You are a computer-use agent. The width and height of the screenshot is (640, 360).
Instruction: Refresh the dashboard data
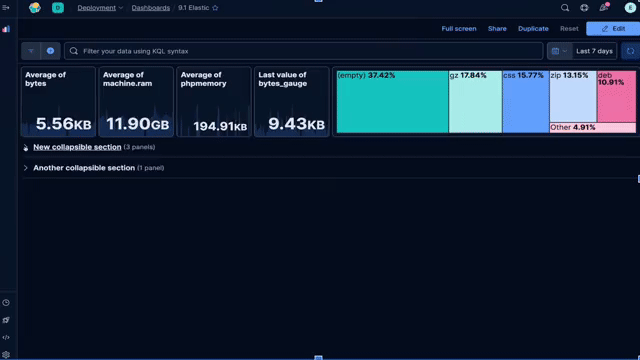[631, 51]
